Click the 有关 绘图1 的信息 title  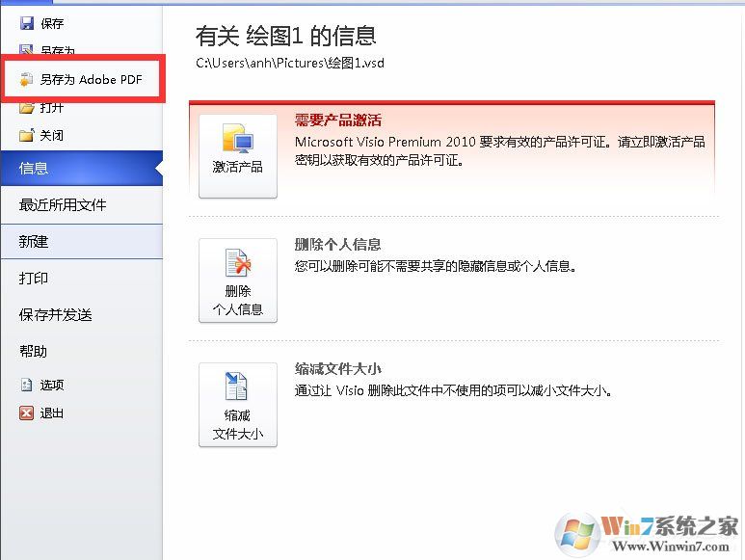coord(285,36)
